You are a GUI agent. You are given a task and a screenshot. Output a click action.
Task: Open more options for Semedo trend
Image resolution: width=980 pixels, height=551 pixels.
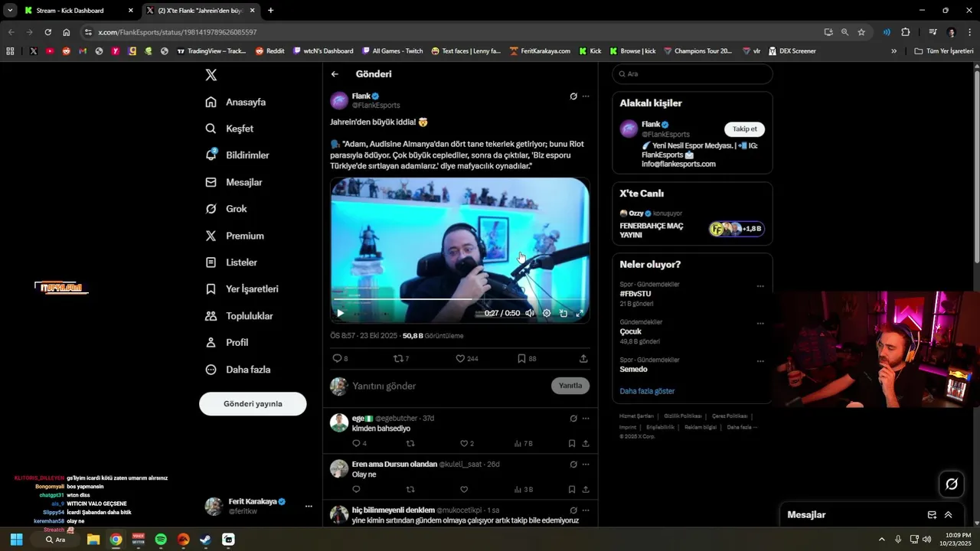click(x=760, y=360)
